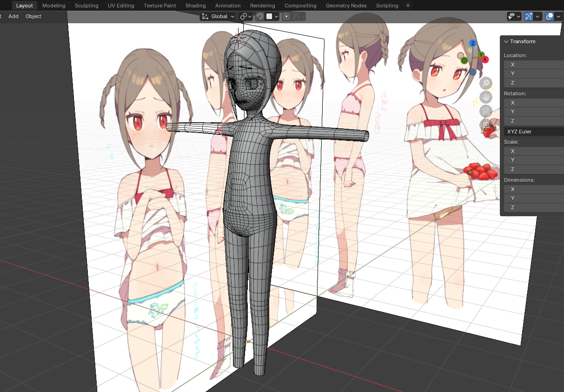
Task: Click the white snap element square icon
Action: tap(269, 16)
